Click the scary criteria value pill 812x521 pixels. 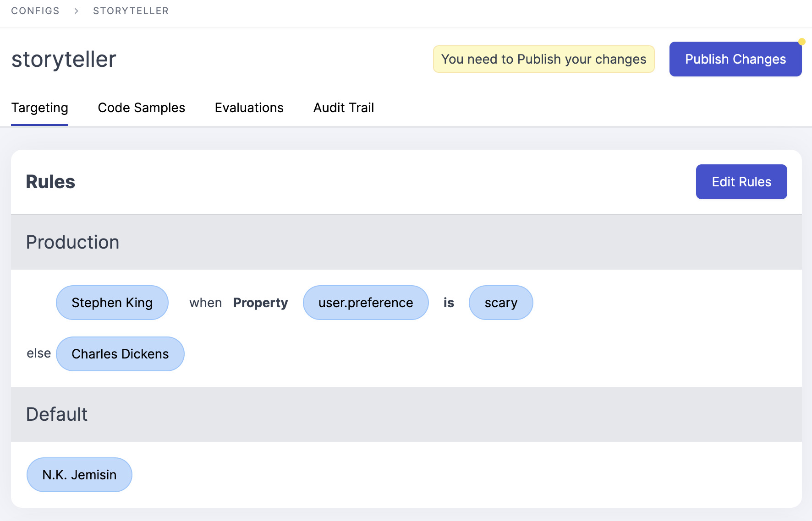[500, 303]
